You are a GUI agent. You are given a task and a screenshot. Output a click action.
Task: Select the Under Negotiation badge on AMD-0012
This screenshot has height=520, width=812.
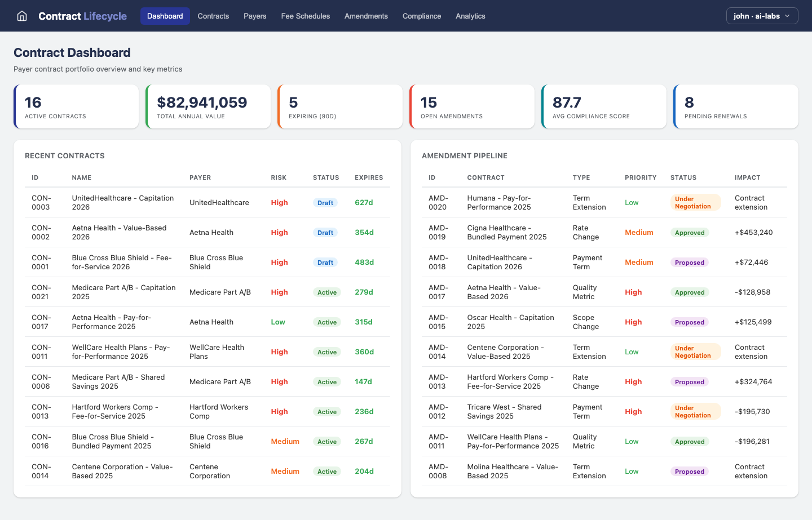(x=696, y=411)
